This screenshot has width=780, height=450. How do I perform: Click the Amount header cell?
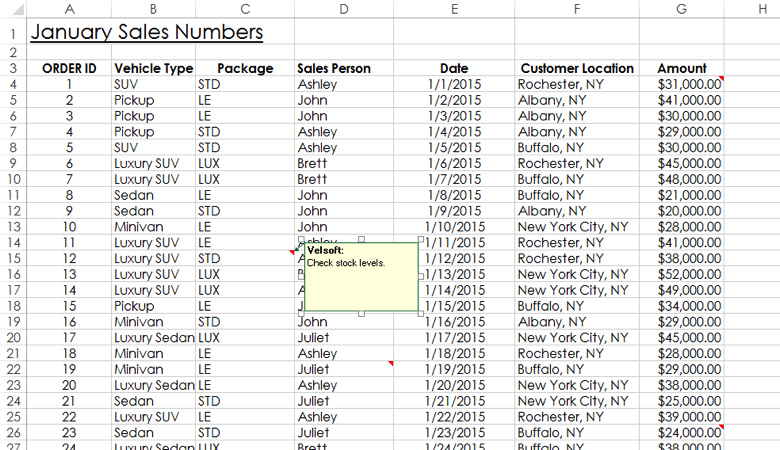coord(681,69)
